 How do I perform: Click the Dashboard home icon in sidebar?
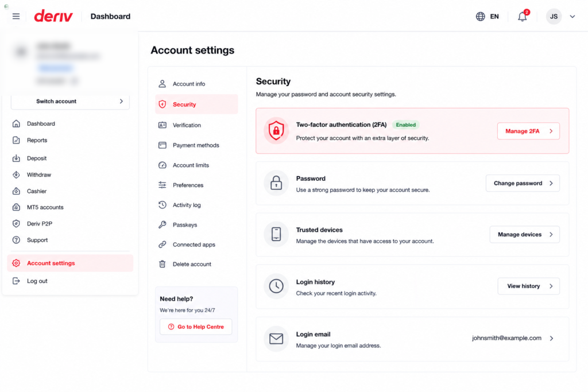click(16, 123)
